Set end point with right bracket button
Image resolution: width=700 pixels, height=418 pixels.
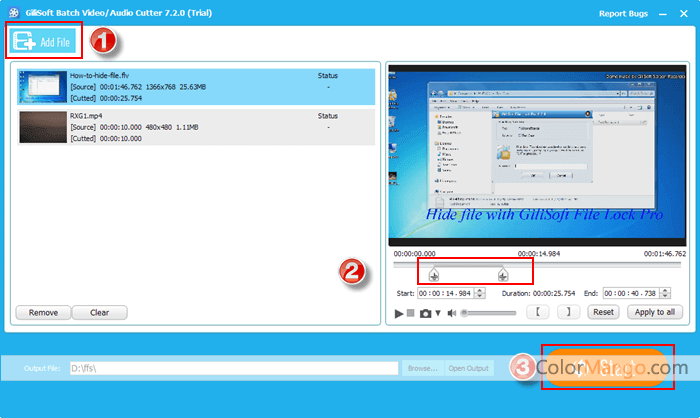pyautogui.click(x=566, y=312)
